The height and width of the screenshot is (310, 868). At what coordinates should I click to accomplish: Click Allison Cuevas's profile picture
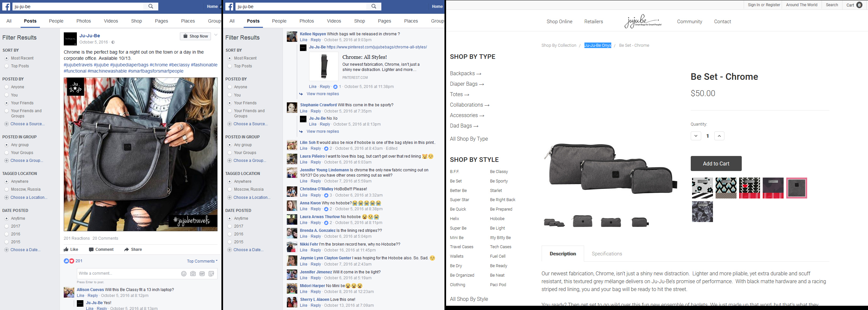pyautogui.click(x=69, y=292)
